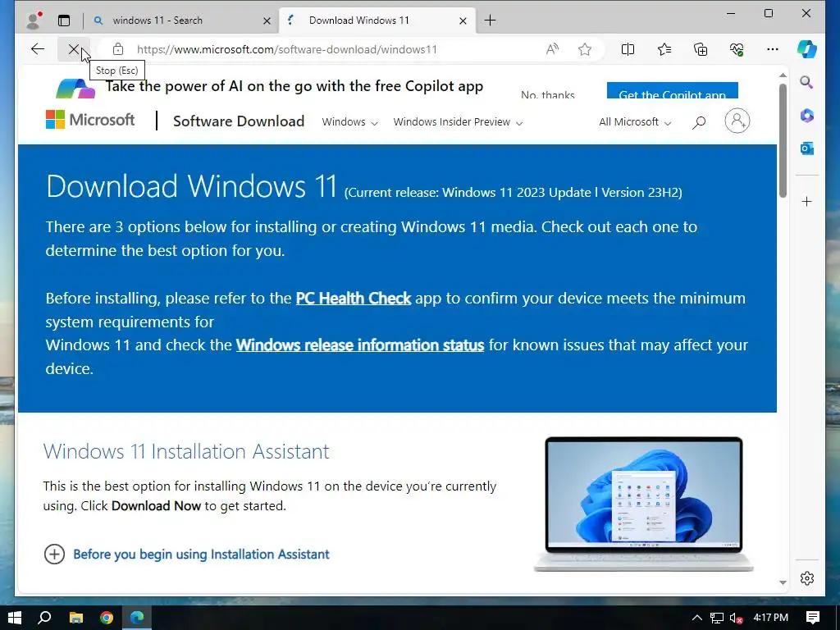This screenshot has height=630, width=840.
Task: Expand the Windows Insider Preview dropdown
Action: [x=458, y=122]
